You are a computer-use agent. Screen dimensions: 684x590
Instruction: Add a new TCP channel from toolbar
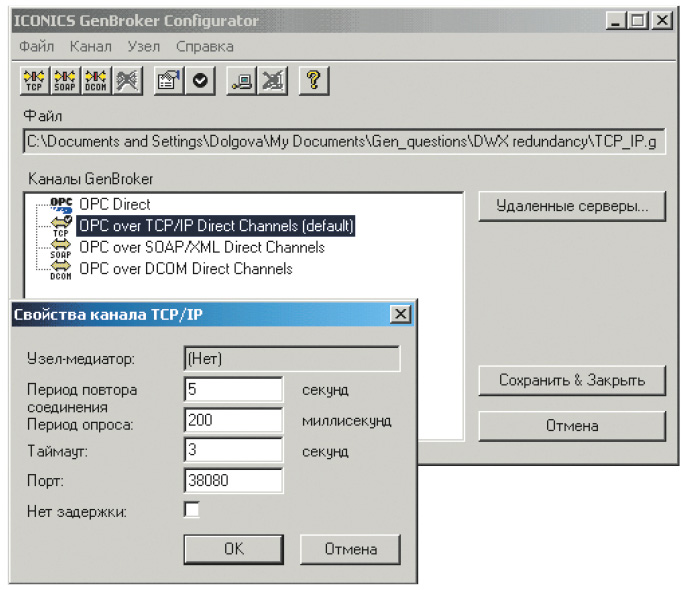[34, 81]
